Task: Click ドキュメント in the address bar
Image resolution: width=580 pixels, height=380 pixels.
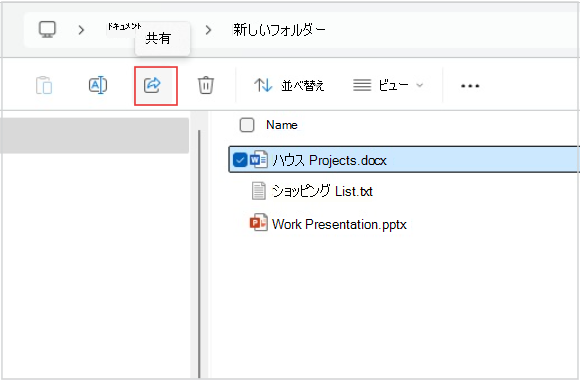Action: tap(124, 26)
